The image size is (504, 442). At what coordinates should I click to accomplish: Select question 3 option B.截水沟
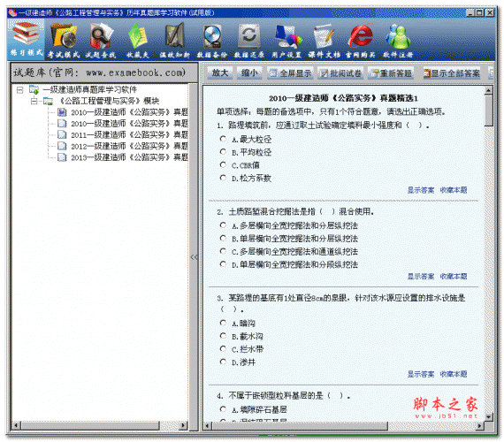click(223, 336)
